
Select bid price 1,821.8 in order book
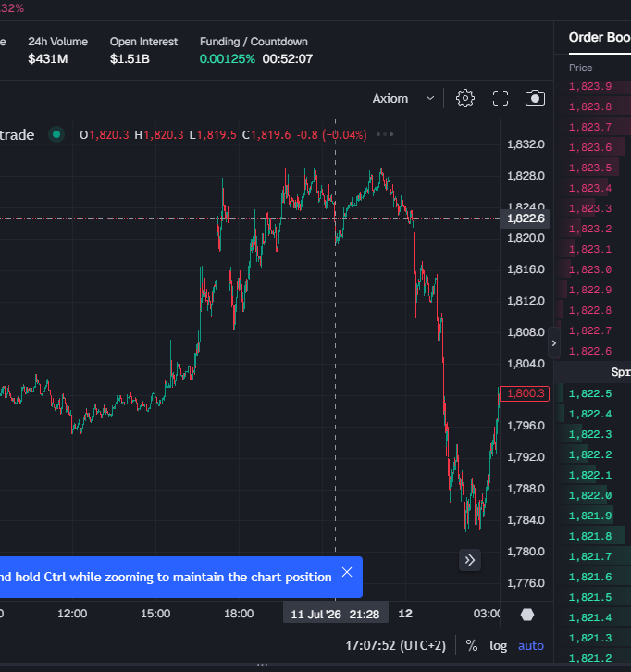[590, 536]
